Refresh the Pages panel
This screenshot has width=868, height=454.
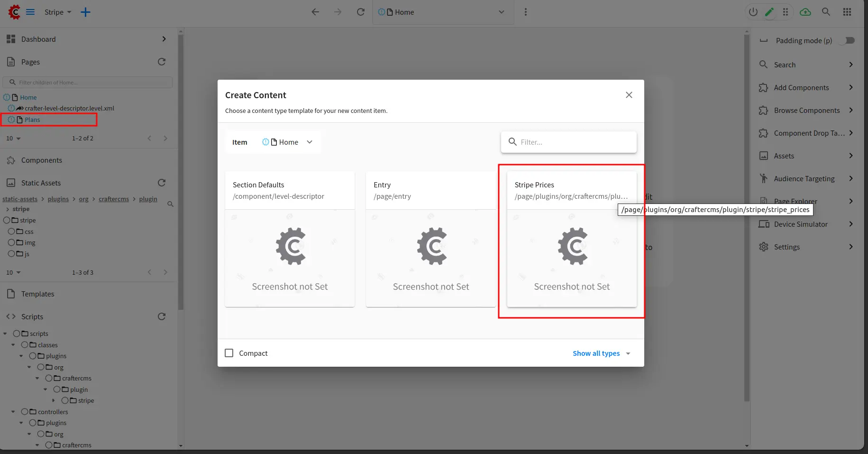(162, 62)
